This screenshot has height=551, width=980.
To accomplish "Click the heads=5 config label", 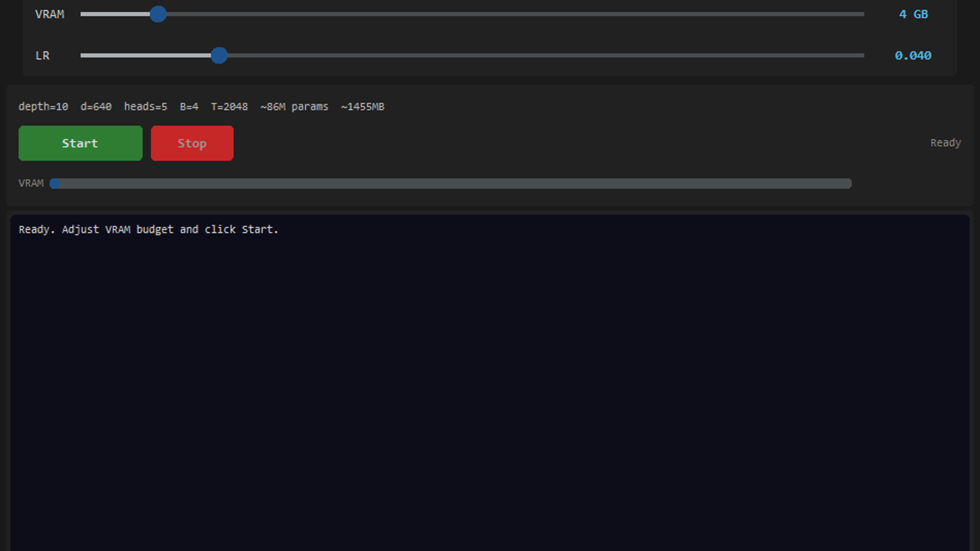I will (145, 107).
